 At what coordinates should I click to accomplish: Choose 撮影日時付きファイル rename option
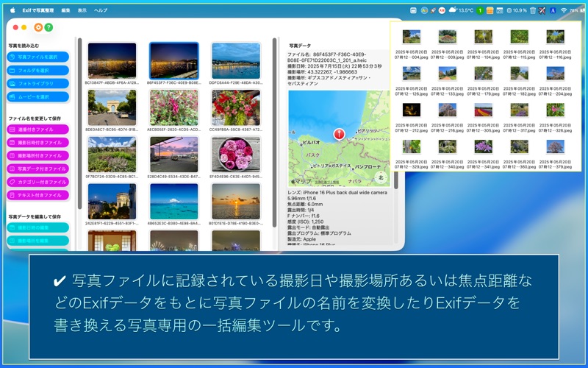(38, 143)
